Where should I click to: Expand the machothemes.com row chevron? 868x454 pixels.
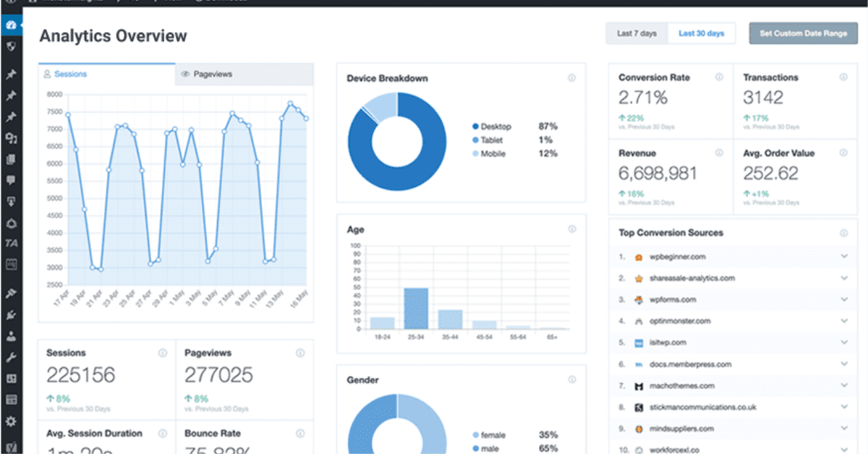[x=843, y=386]
